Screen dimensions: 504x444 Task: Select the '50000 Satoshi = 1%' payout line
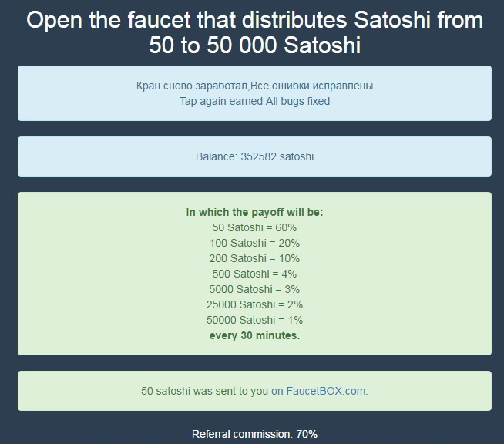pos(254,320)
